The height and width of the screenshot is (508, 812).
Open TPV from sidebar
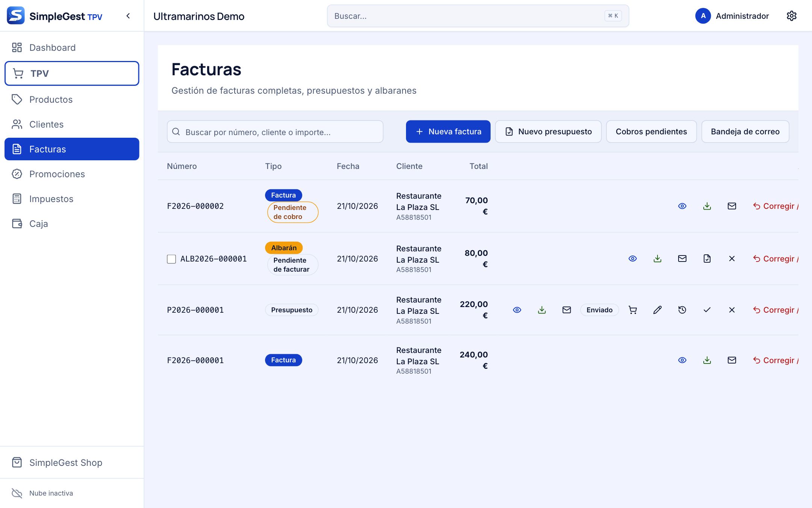pos(72,73)
